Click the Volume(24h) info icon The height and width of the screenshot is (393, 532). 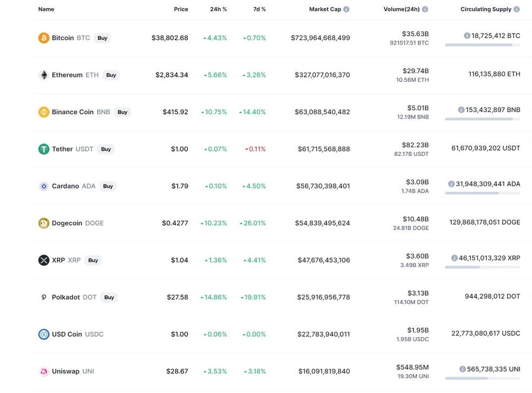[x=425, y=9]
